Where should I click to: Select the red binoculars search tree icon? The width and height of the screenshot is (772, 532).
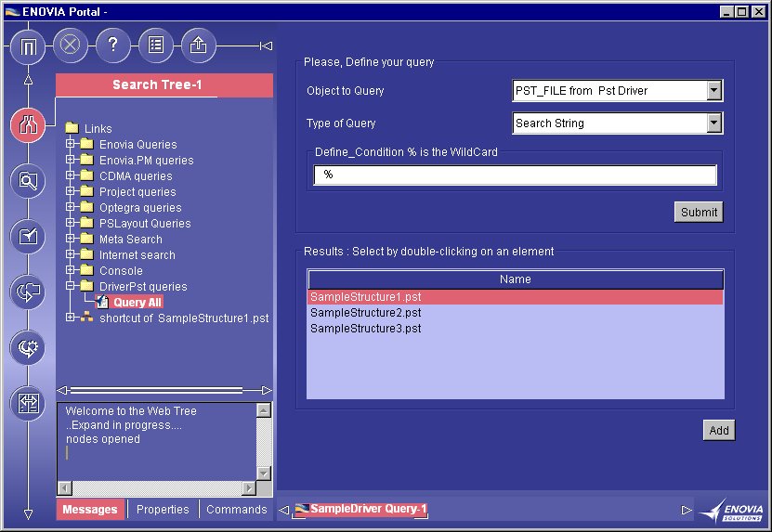tap(28, 125)
